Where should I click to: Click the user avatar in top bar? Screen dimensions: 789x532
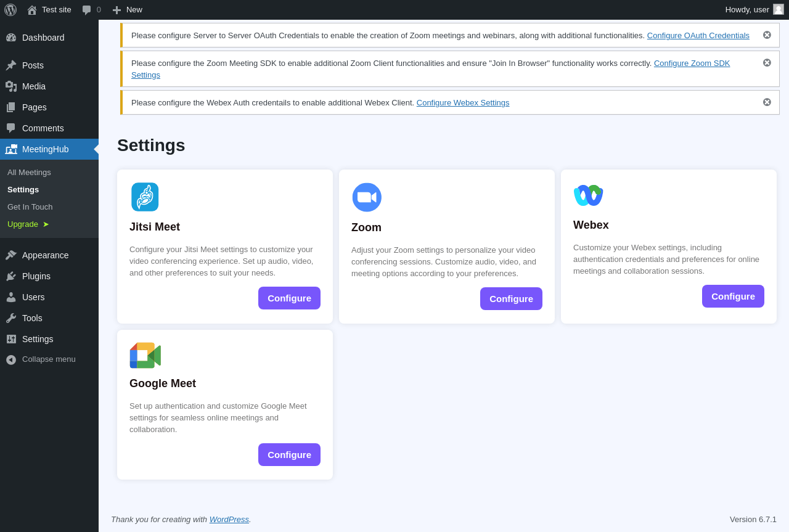pos(779,9)
